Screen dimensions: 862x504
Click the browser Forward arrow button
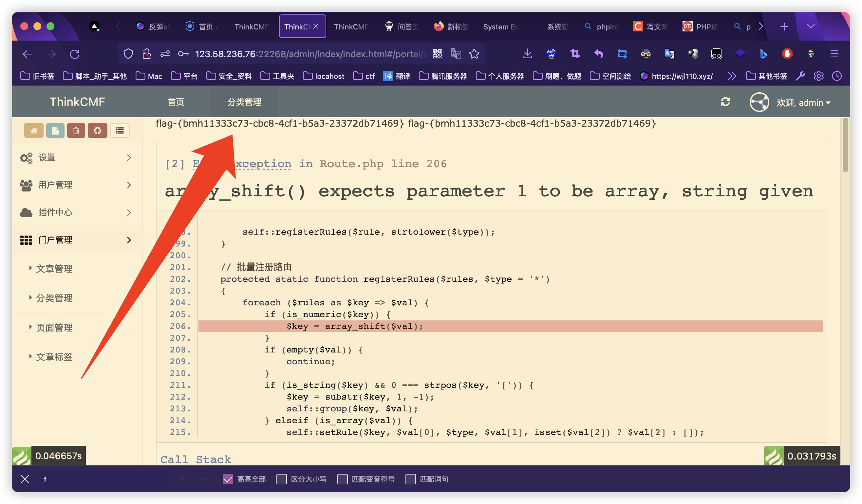point(51,54)
